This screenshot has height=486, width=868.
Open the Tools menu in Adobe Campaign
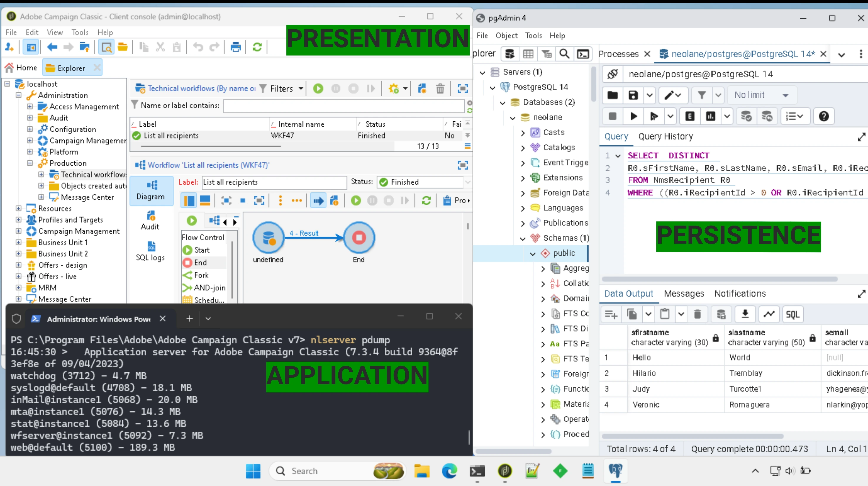[80, 32]
